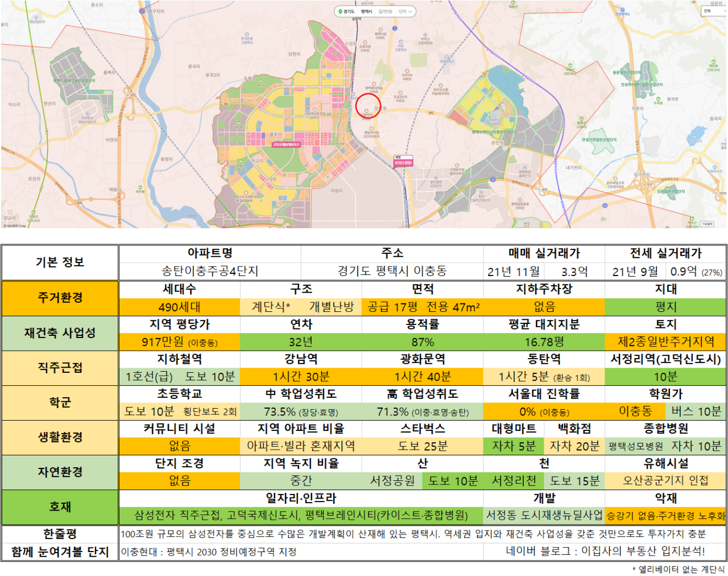This screenshot has height=576, width=728.
Task: Click the 송탄이충주공4단지 apartment name cell
Action: pos(210,271)
